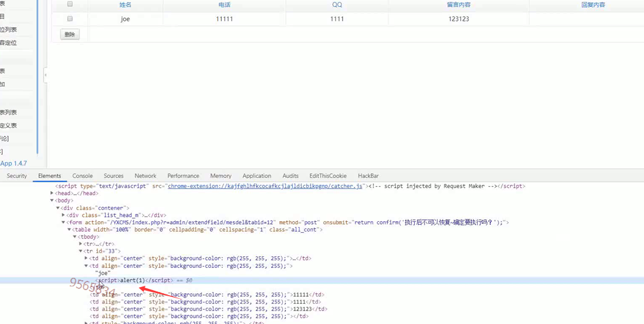The width and height of the screenshot is (644, 324).
Task: Select the "joe" text node
Action: click(x=103, y=273)
